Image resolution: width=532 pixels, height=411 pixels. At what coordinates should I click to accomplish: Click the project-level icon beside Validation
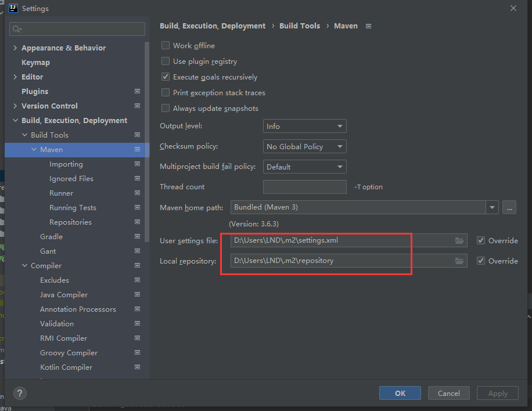pyautogui.click(x=138, y=323)
